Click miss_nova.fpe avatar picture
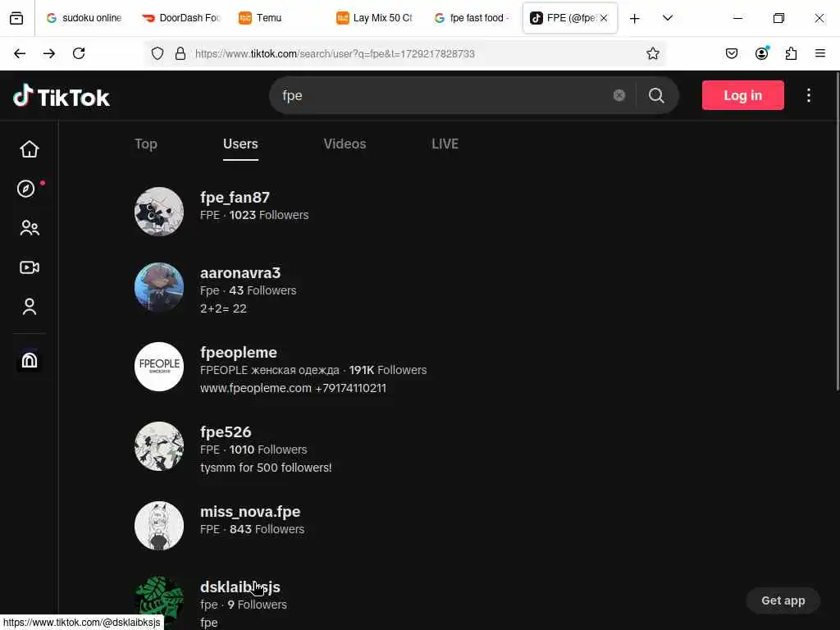Viewport: 840px width, 630px height. point(159,526)
